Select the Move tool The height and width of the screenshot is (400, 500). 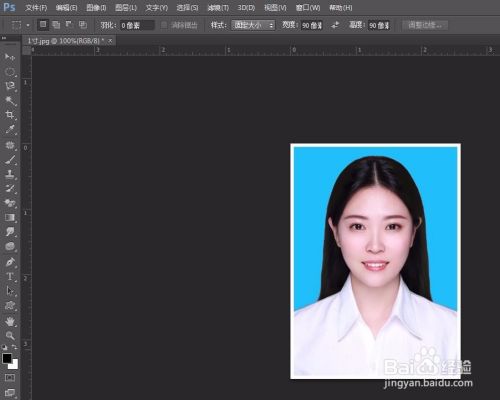10,57
